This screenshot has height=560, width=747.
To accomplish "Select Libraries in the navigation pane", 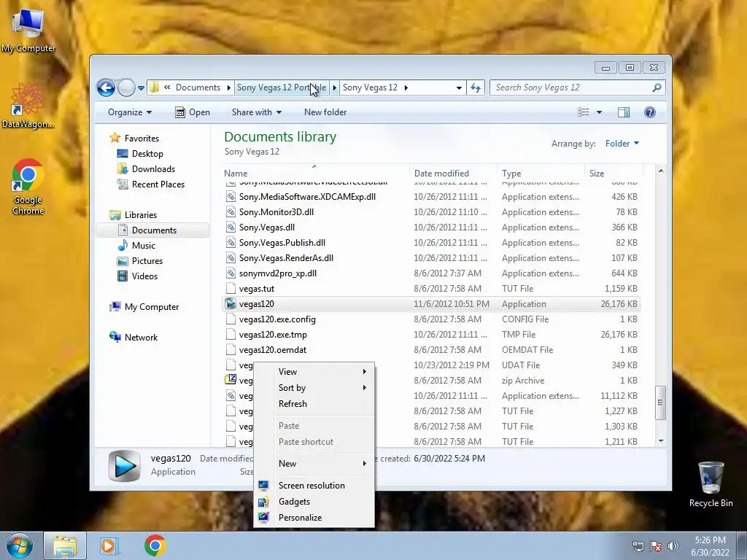I will [141, 215].
